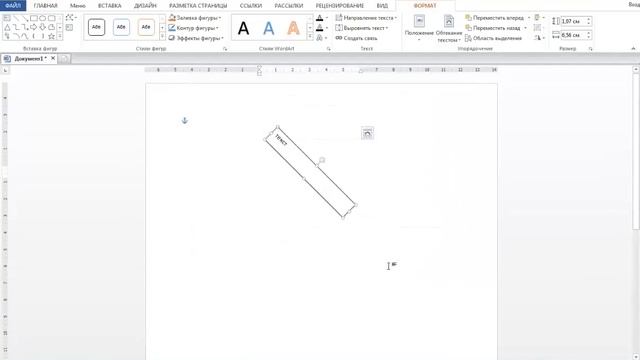Open Контур фигуры outline dropdown
Image resolution: width=640 pixels, height=360 pixels.
pos(193,28)
